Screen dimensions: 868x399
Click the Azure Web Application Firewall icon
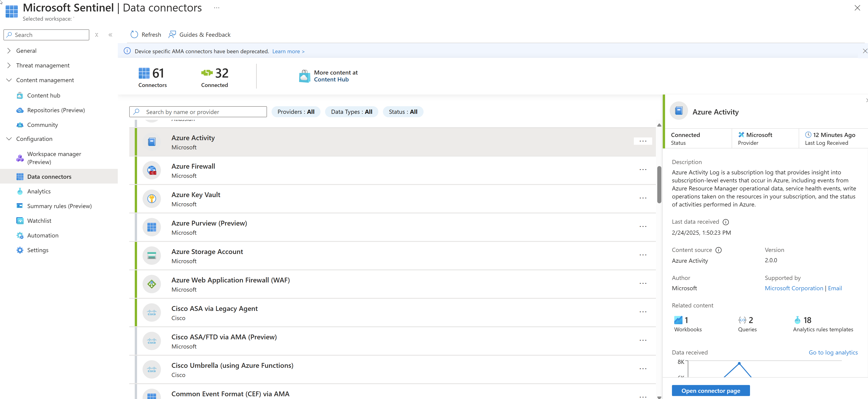[x=152, y=284]
